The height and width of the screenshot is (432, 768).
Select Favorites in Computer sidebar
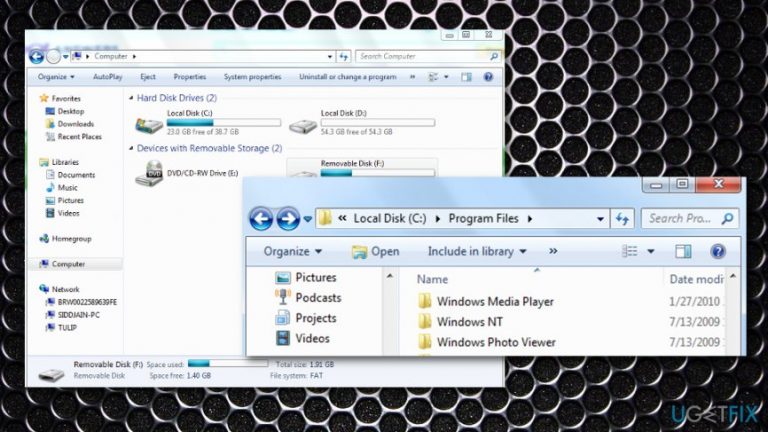[60, 98]
